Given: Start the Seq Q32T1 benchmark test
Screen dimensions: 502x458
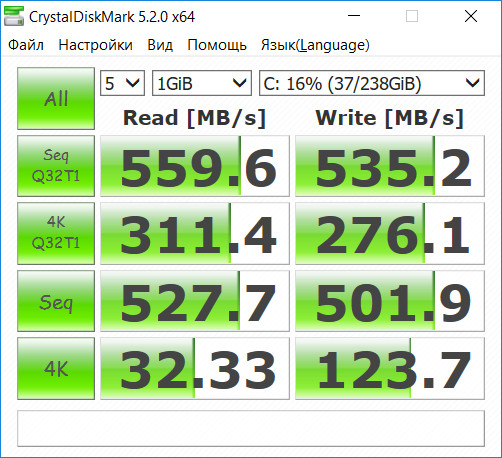Looking at the screenshot, I should click(x=56, y=166).
